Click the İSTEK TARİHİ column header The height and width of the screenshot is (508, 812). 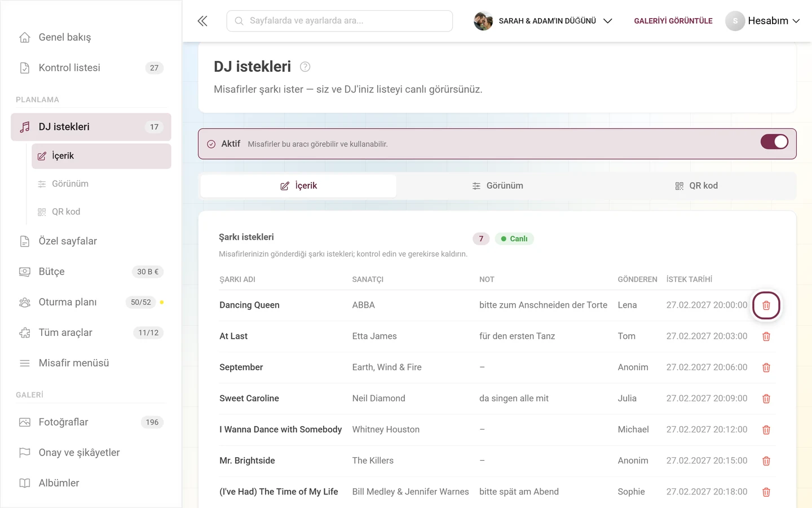coord(689,279)
